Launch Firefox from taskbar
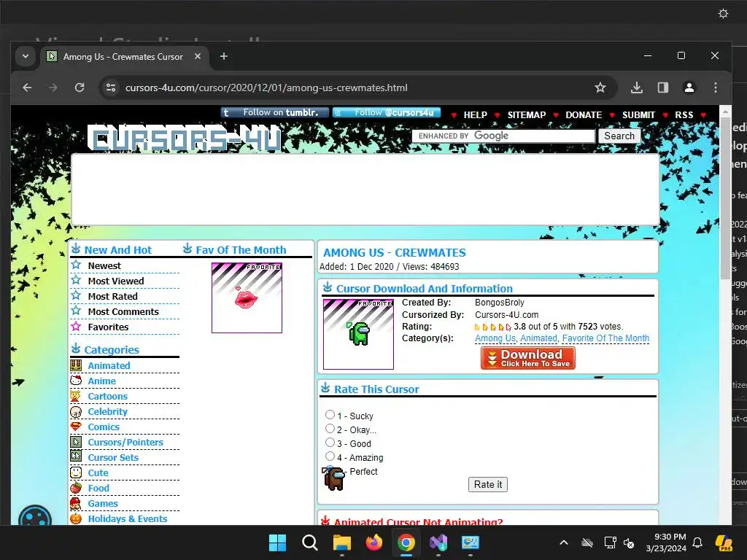 [x=374, y=542]
